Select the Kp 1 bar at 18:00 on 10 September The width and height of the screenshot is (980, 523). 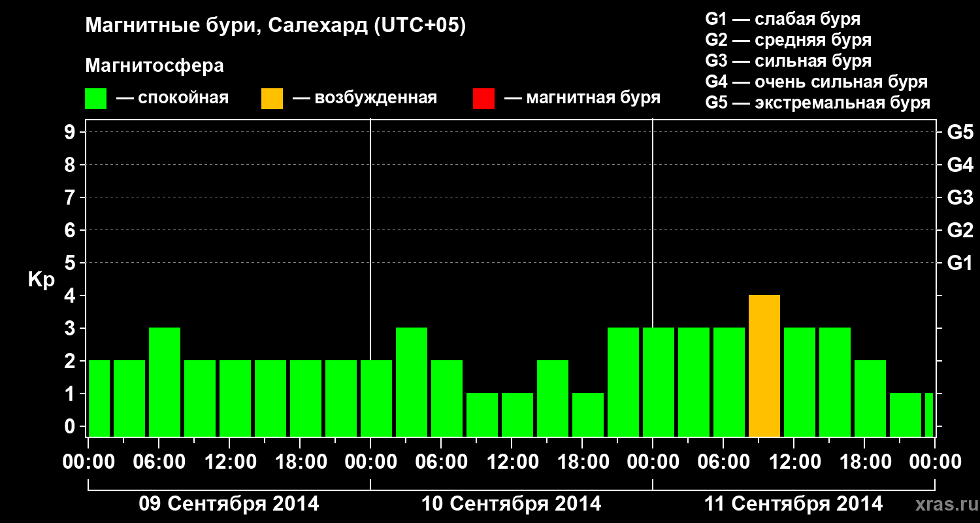click(588, 415)
